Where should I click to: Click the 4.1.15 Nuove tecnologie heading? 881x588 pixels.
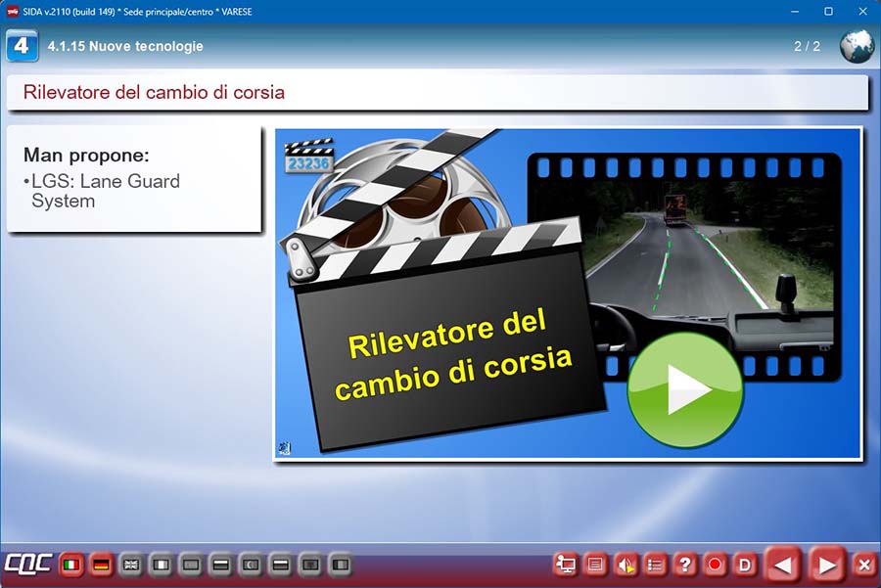125,46
